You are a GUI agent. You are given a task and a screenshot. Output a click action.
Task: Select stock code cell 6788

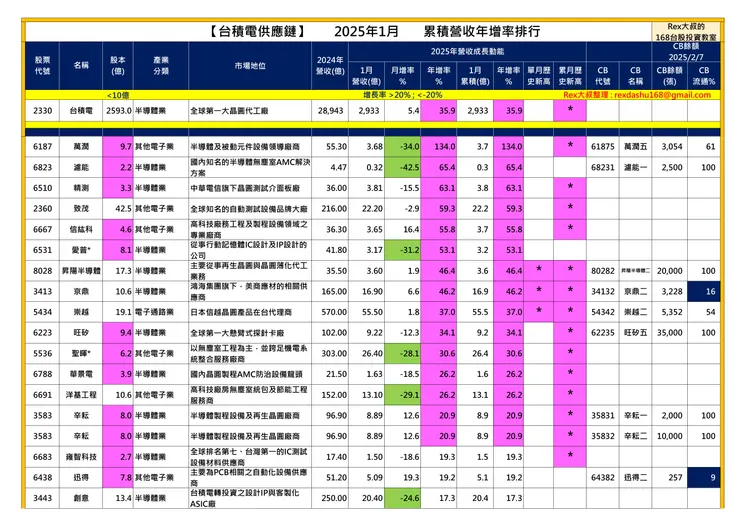click(42, 374)
